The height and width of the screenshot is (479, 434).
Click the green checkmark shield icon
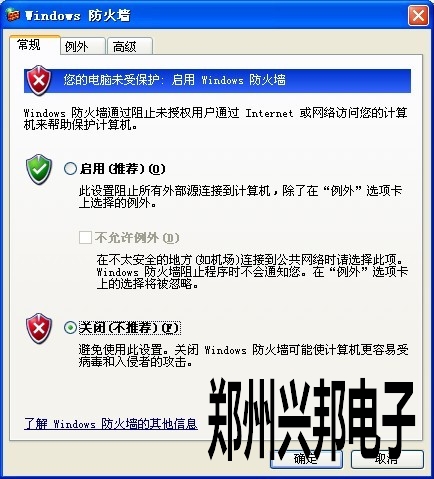point(39,169)
